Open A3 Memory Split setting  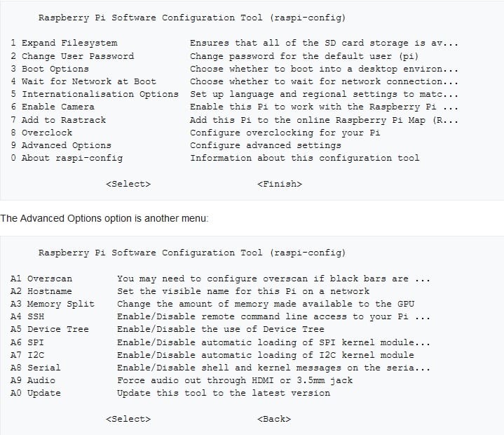coord(53,304)
